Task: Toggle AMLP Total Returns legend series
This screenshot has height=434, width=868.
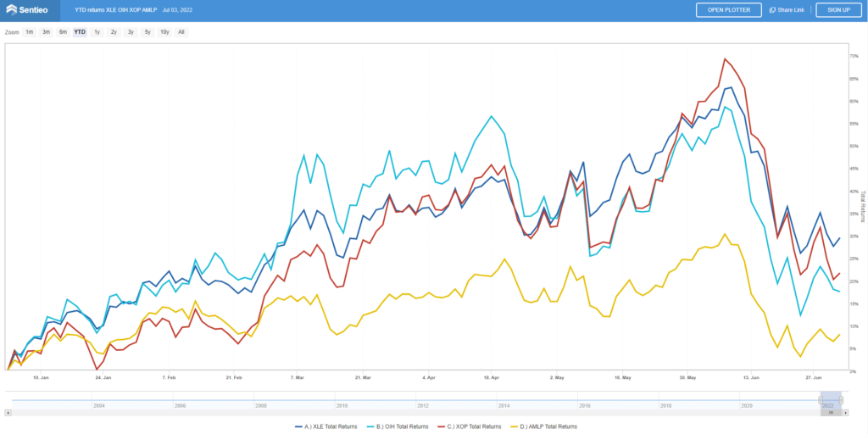Action: coord(544,426)
